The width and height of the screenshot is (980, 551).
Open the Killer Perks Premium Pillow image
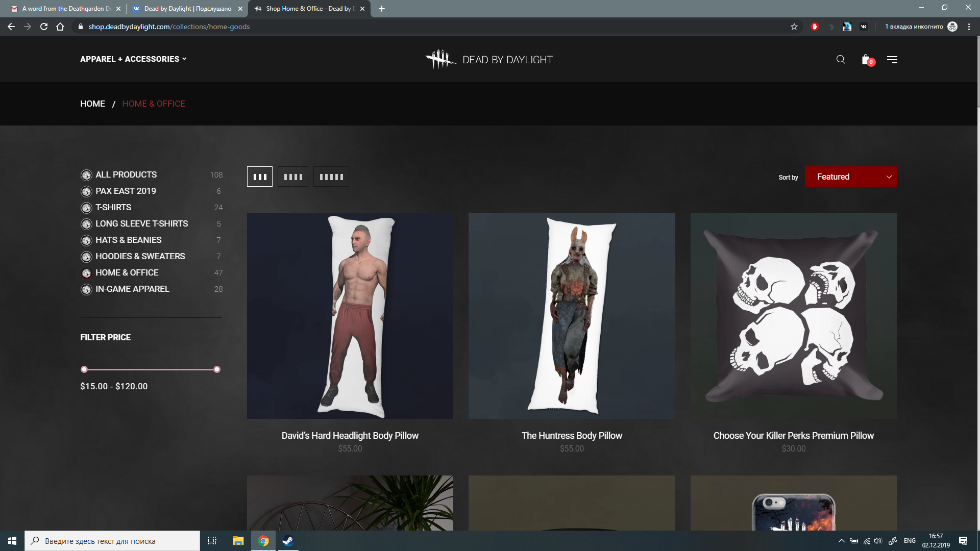tap(793, 316)
